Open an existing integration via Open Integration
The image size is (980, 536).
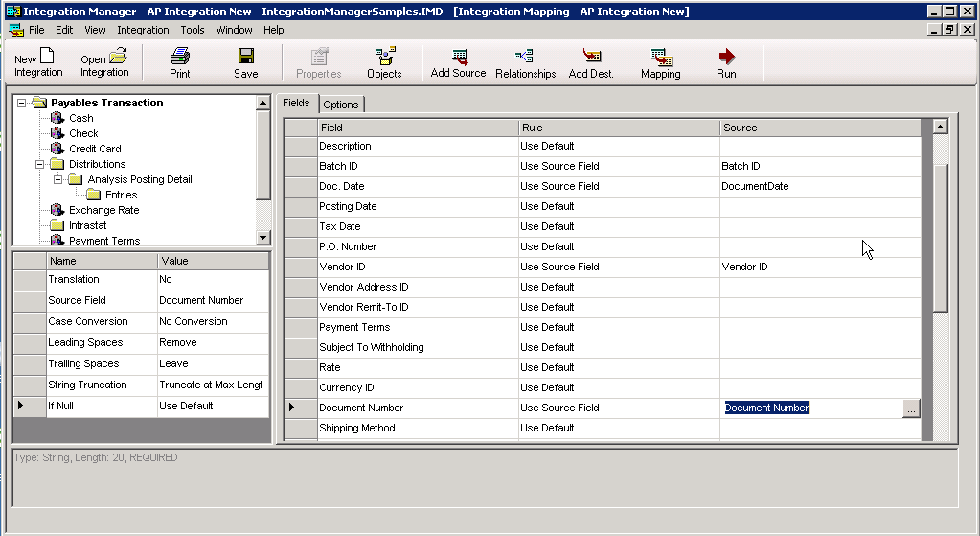click(x=104, y=62)
